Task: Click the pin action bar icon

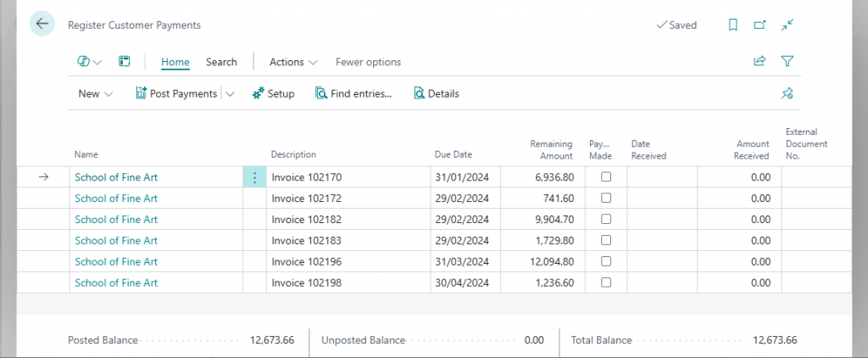Action: click(787, 94)
